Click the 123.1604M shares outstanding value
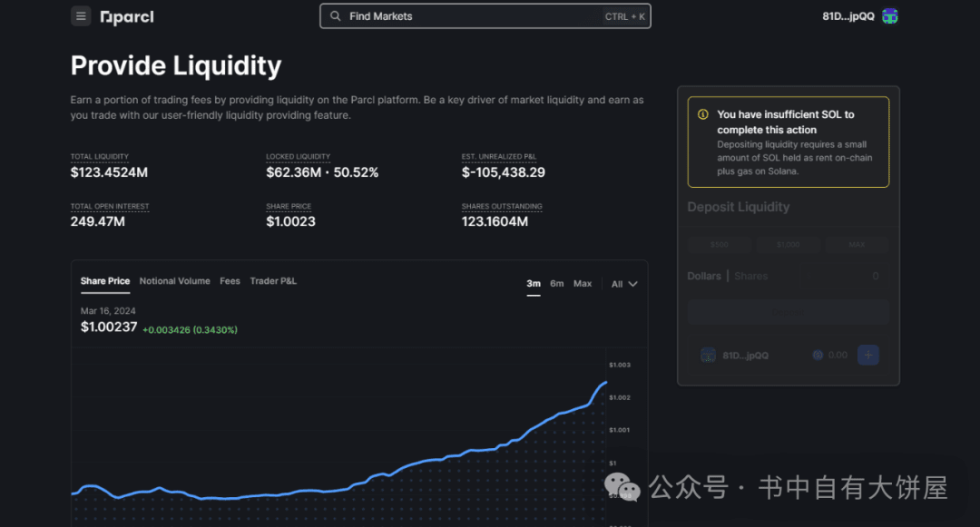Image resolution: width=980 pixels, height=527 pixels. coord(495,221)
